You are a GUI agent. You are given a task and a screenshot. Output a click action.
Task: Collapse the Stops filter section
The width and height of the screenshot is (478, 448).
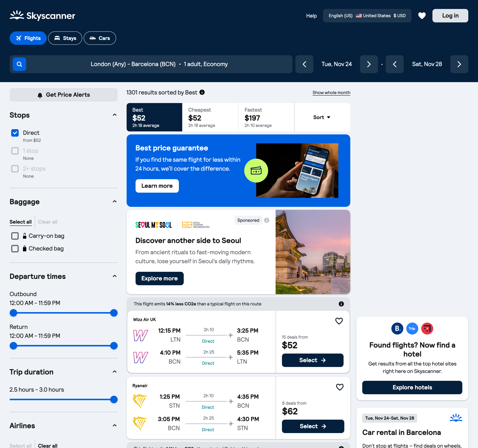click(115, 115)
